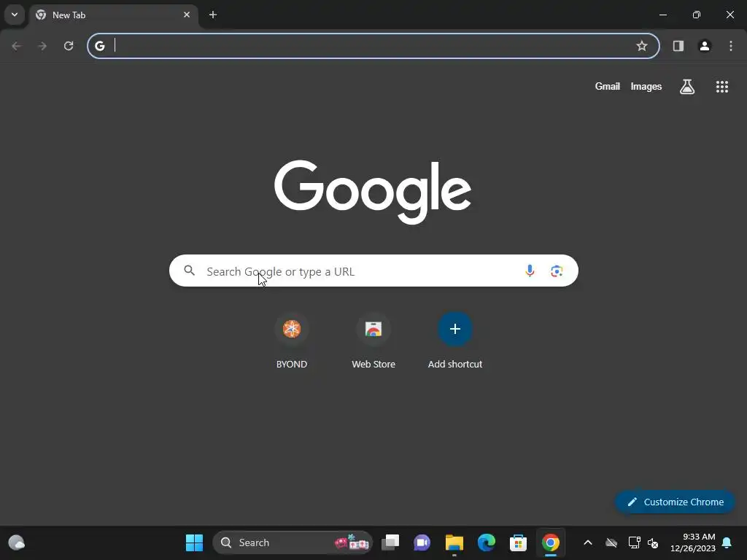Viewport: 747px width, 560px height.
Task: Go back using the back arrow
Action: pos(17,46)
